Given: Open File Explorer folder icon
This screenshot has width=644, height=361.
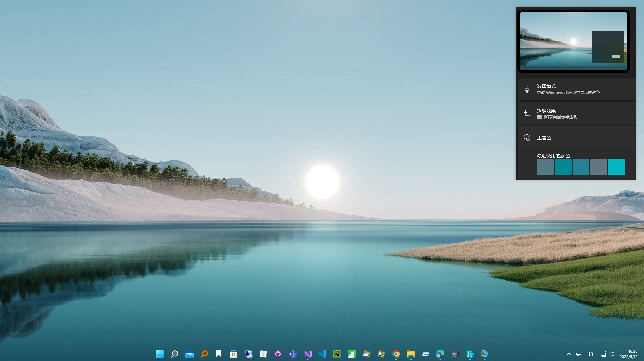Looking at the screenshot, I should (x=411, y=354).
